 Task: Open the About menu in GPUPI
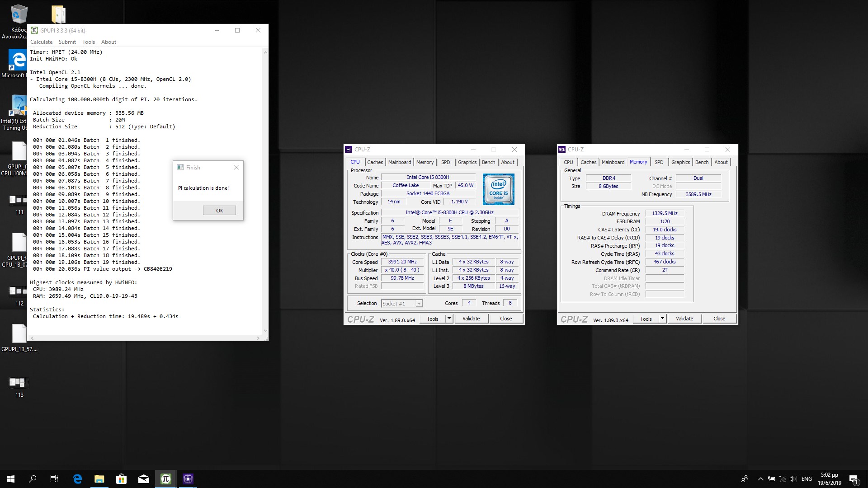click(x=108, y=42)
